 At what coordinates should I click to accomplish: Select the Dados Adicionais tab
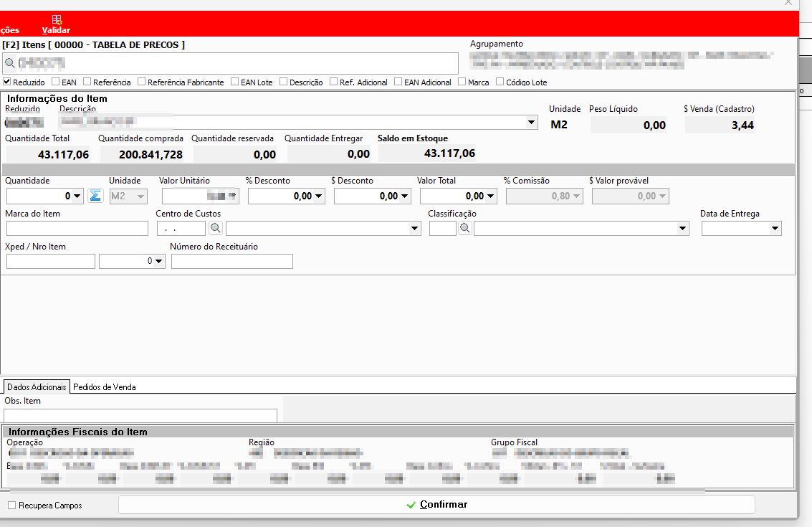(x=37, y=387)
